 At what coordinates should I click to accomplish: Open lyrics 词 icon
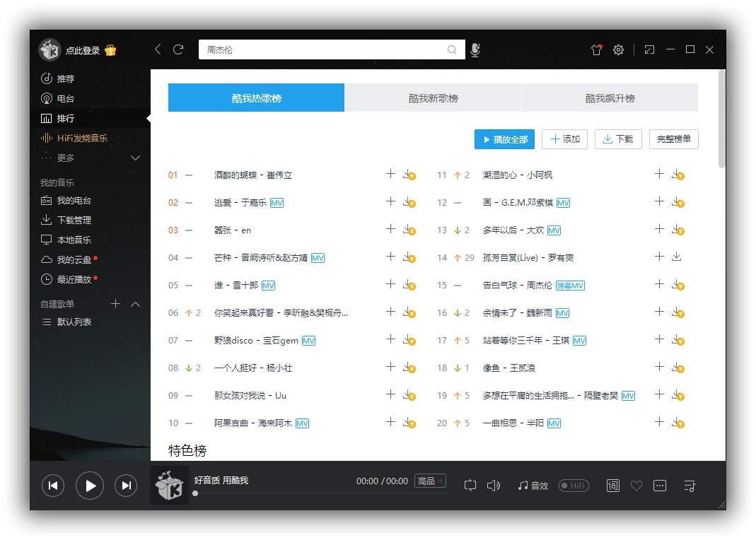(613, 486)
